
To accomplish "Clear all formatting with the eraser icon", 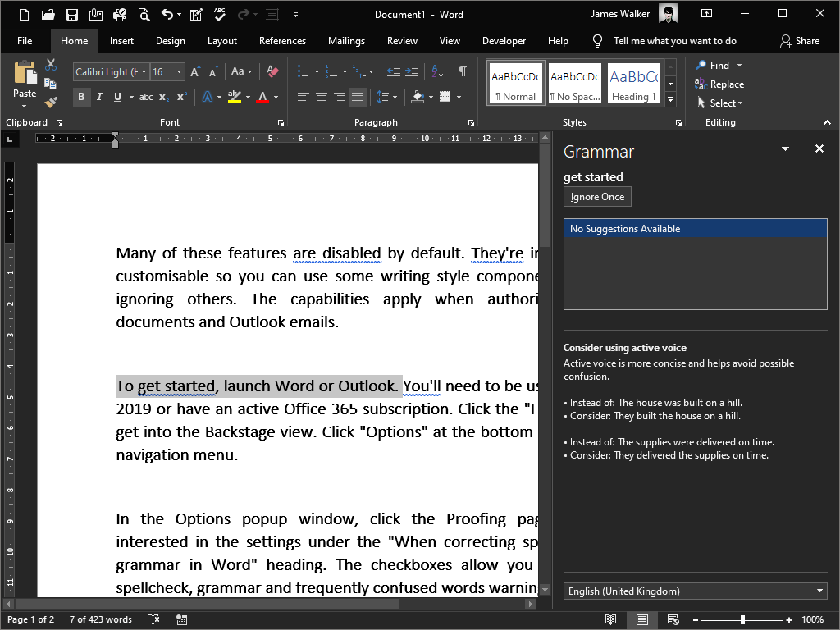I will [x=272, y=71].
